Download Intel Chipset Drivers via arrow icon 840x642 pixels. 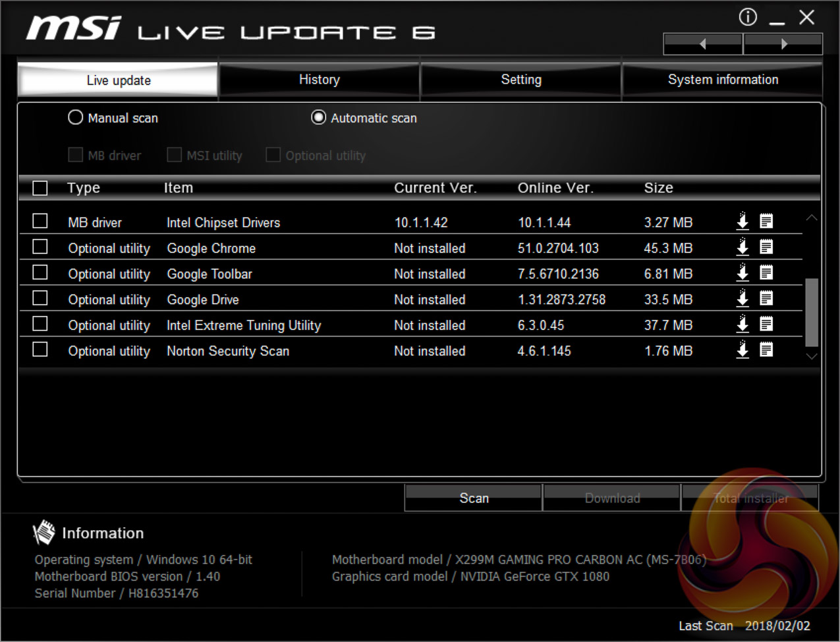click(x=742, y=221)
